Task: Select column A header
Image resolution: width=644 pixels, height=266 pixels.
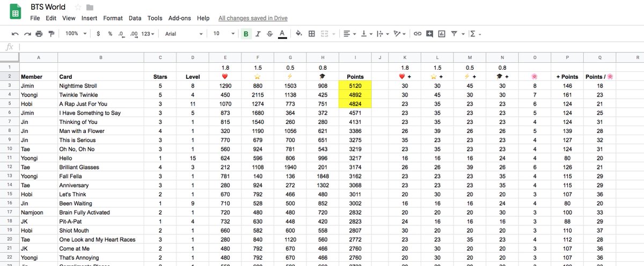Action: pos(38,57)
